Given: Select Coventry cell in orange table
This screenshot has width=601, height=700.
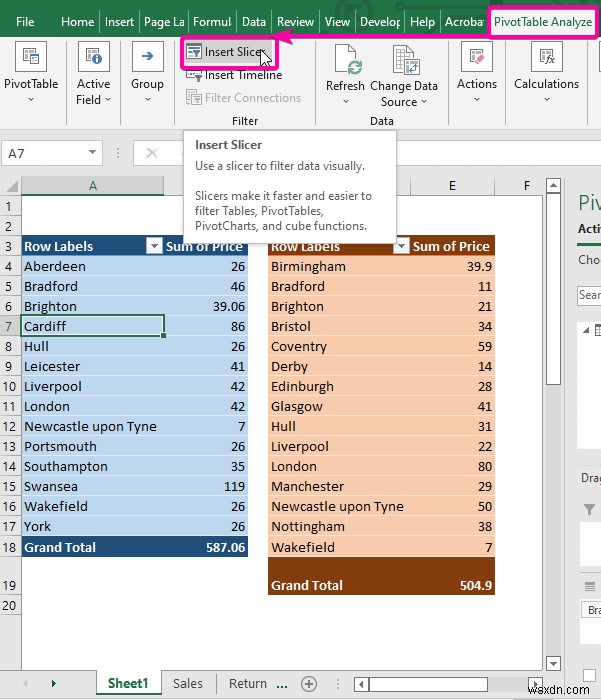Looking at the screenshot, I should tap(339, 346).
